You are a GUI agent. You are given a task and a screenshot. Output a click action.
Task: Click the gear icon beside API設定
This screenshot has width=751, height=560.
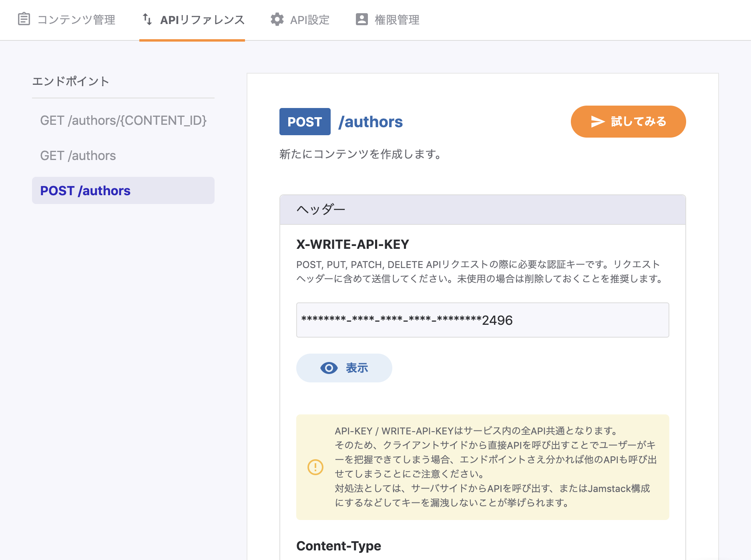point(277,19)
